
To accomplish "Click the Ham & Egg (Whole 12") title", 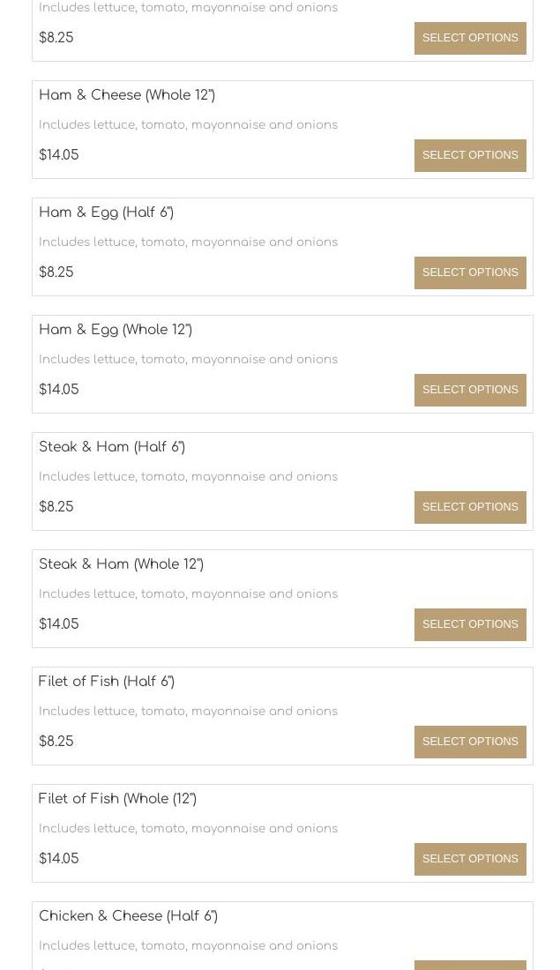I will (x=116, y=330).
